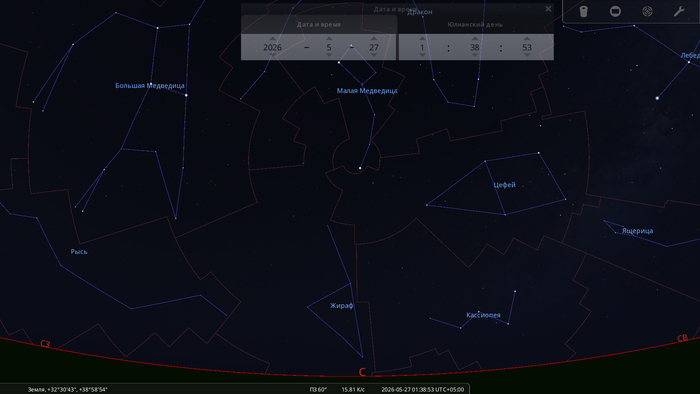Click the Земля location coordinates in status bar
Viewport: 700px width, 394px height.
pyautogui.click(x=67, y=390)
